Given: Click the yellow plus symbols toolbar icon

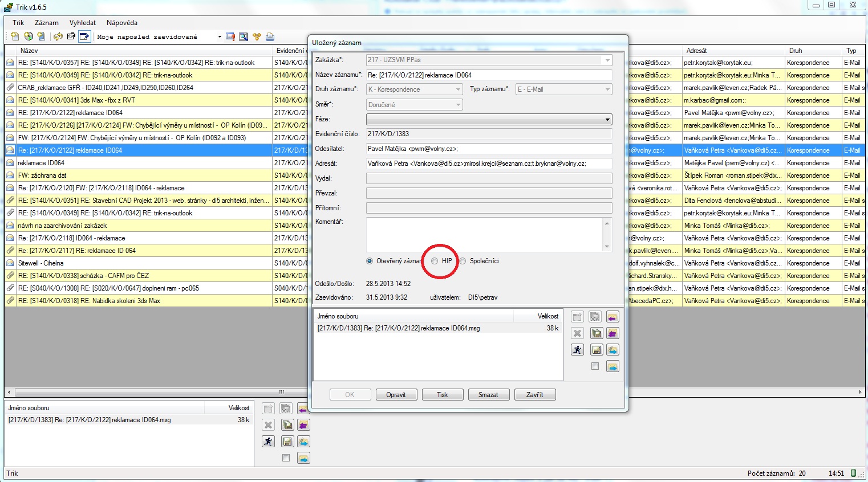Looking at the screenshot, I should 257,36.
